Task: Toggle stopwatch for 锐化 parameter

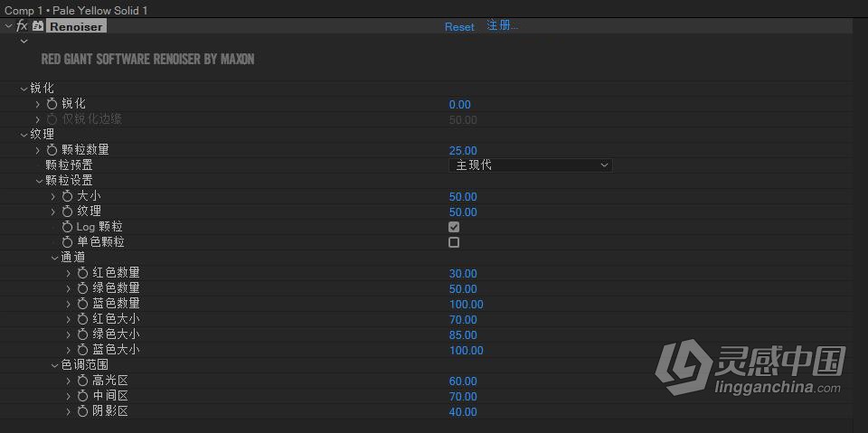Action: [52, 104]
